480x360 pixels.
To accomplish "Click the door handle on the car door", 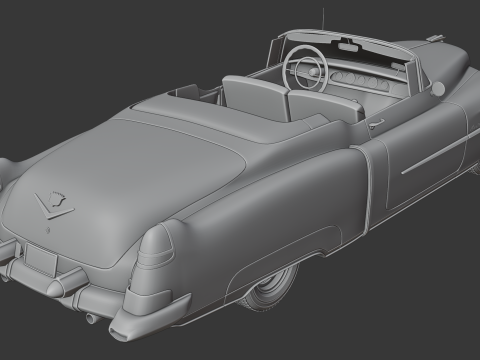I will [x=376, y=123].
